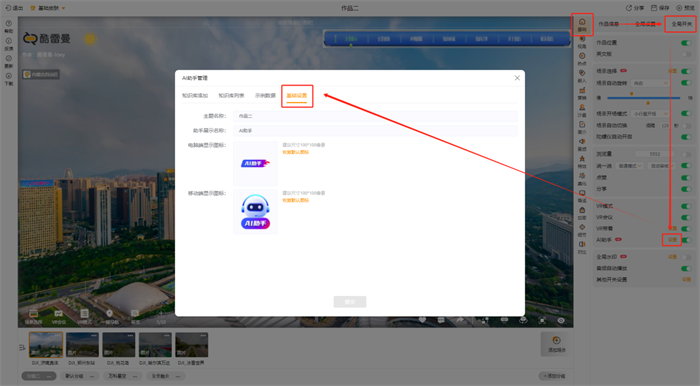700x386 pixels.
Task: Toggle the 作品位置 switch
Action: pos(686,43)
